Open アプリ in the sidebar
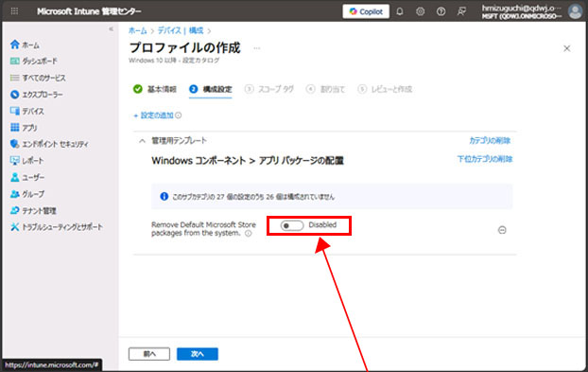The height and width of the screenshot is (372, 588). 24,128
